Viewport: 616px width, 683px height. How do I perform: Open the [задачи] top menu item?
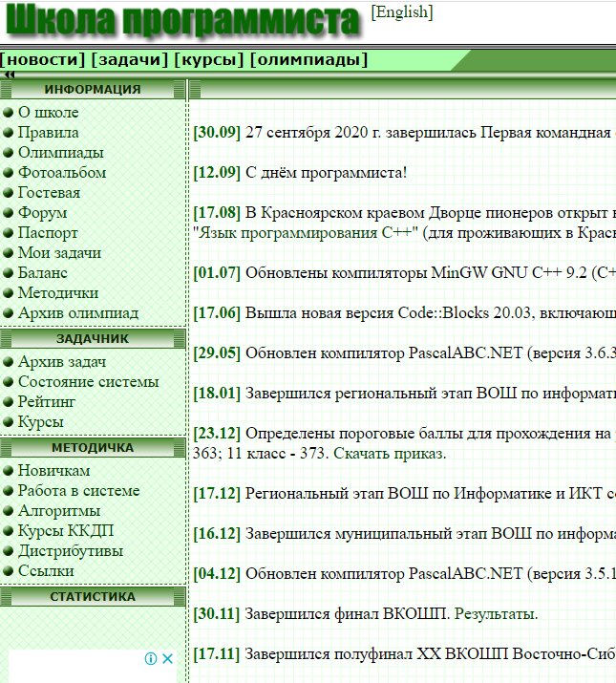click(130, 60)
